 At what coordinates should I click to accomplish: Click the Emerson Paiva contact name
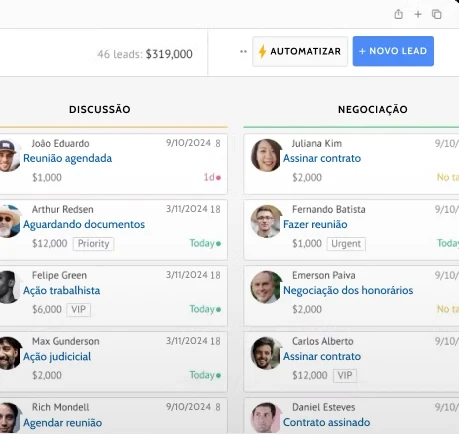point(324,275)
